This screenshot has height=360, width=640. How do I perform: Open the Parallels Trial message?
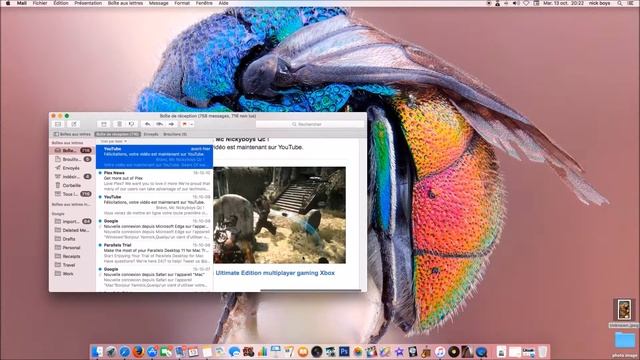tap(154, 253)
